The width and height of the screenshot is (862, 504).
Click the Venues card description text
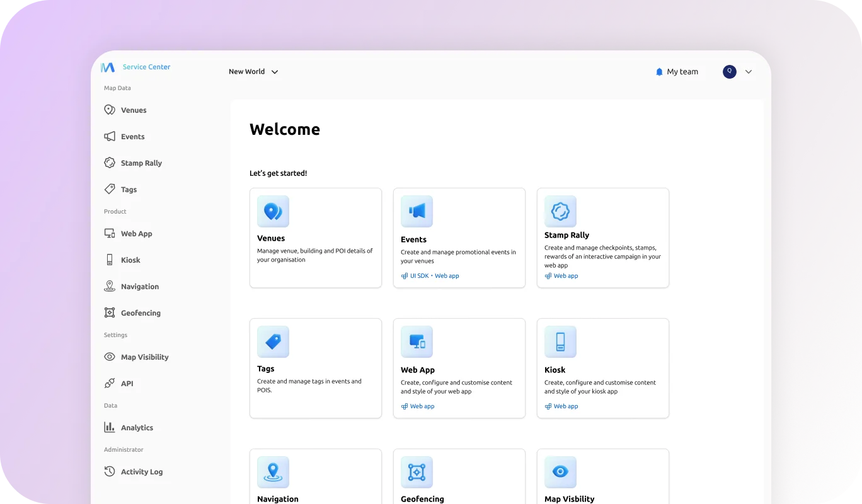315,255
